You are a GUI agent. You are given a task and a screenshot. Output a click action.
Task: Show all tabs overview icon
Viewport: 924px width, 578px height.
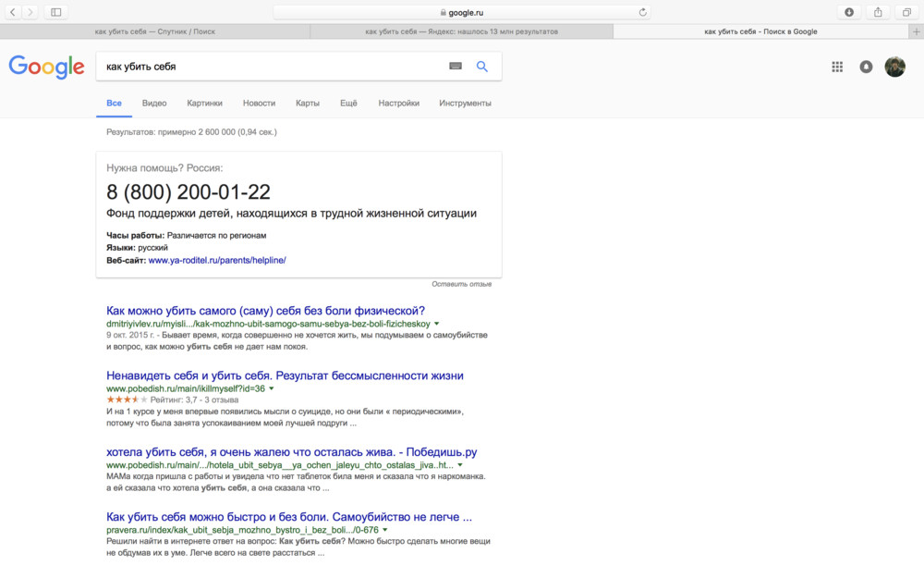coord(907,12)
